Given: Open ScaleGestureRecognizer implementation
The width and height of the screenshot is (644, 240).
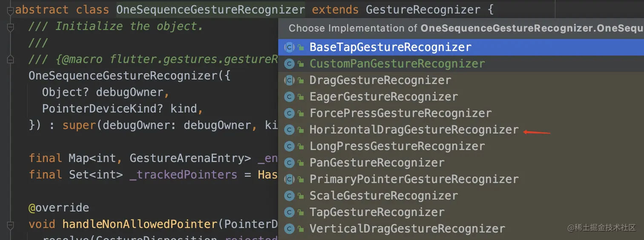Looking at the screenshot, I should 383,196.
